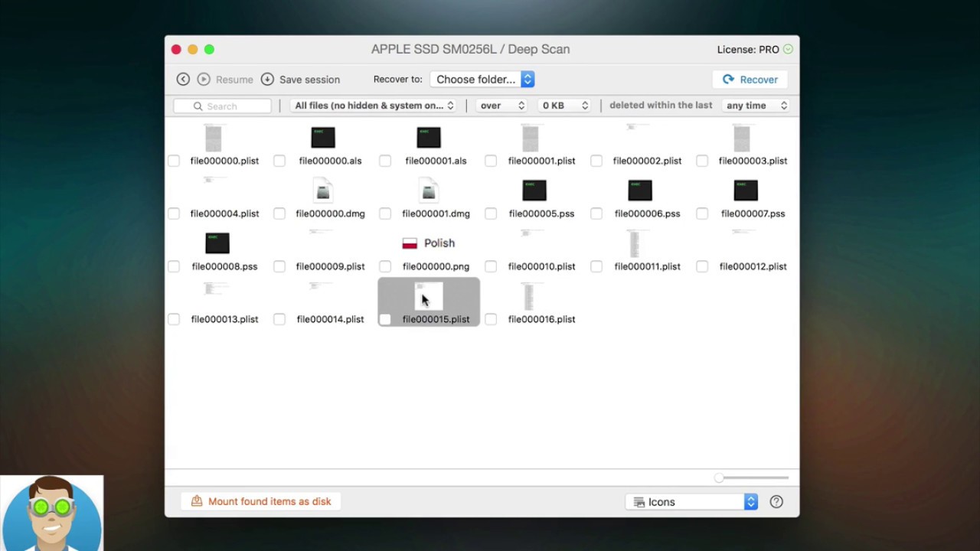Viewport: 980px width, 551px height.
Task: Click the license verified checkmark icon
Action: [788, 50]
